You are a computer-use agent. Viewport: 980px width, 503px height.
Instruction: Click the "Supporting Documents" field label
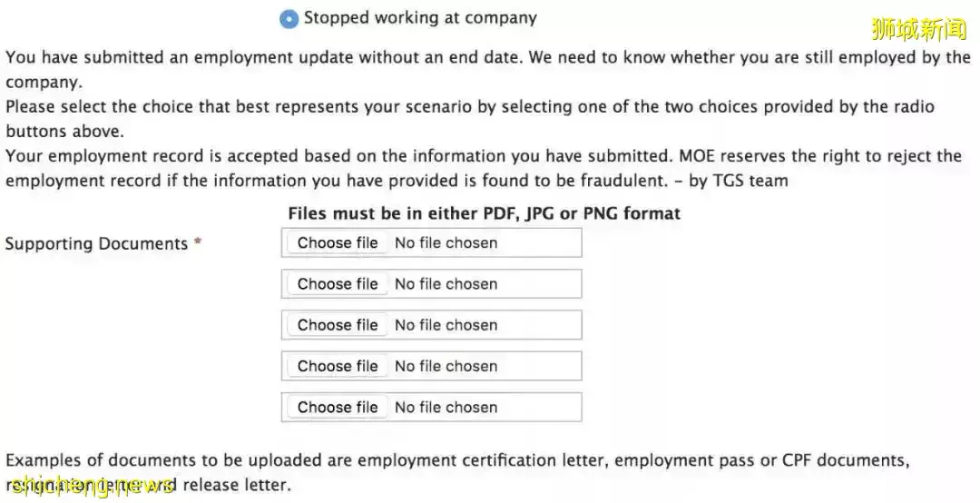point(96,244)
